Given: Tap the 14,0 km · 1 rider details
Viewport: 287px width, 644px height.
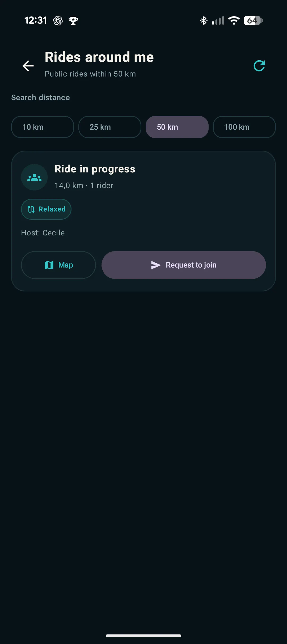Looking at the screenshot, I should [84, 185].
